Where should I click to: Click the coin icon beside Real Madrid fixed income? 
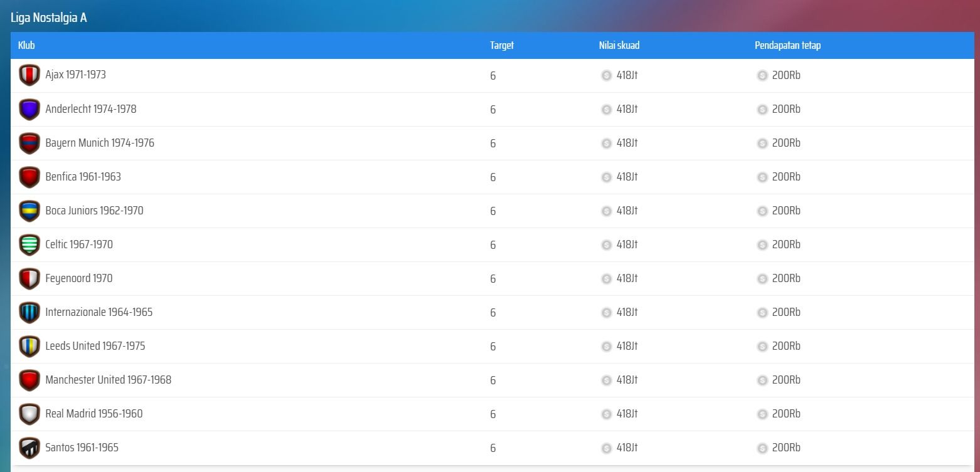point(762,414)
